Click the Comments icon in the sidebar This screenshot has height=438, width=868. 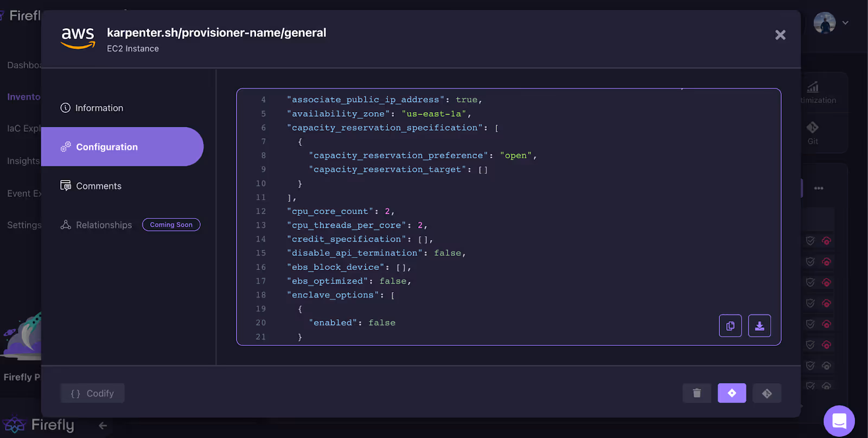pyautogui.click(x=66, y=185)
